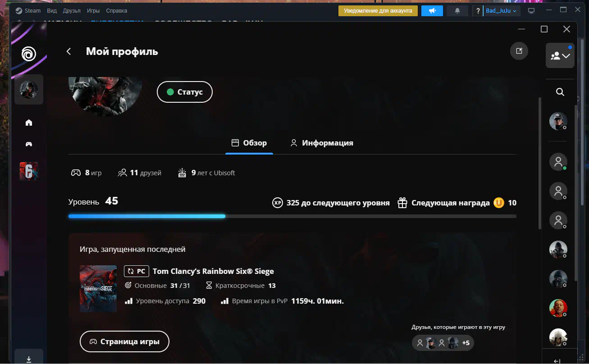
Task: Open the Друзья menu in Steam window
Action: (x=72, y=10)
